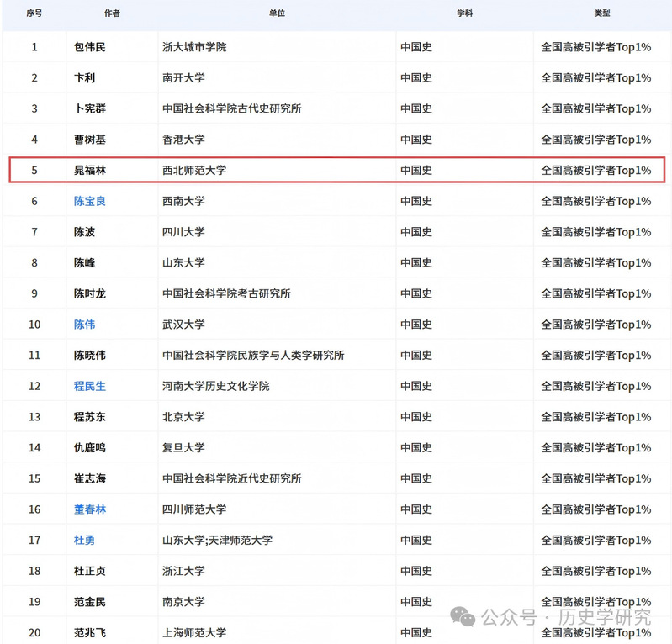The height and width of the screenshot is (644, 672).
Task: Click the 单位 column header
Action: [277, 13]
